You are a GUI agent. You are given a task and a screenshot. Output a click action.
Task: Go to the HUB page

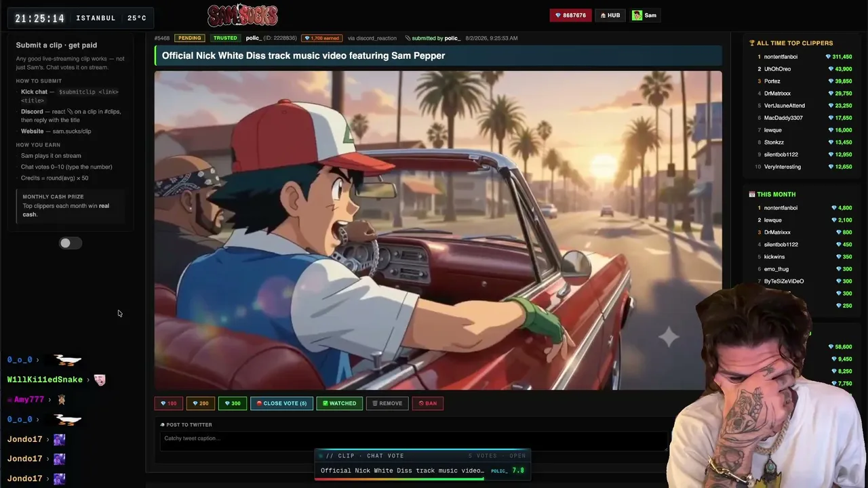(610, 16)
